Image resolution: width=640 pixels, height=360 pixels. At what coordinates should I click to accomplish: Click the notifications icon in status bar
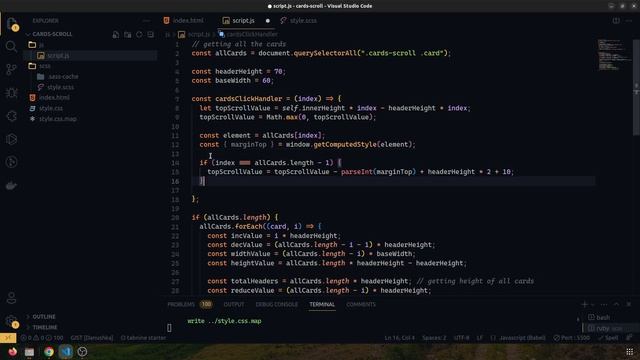629,338
